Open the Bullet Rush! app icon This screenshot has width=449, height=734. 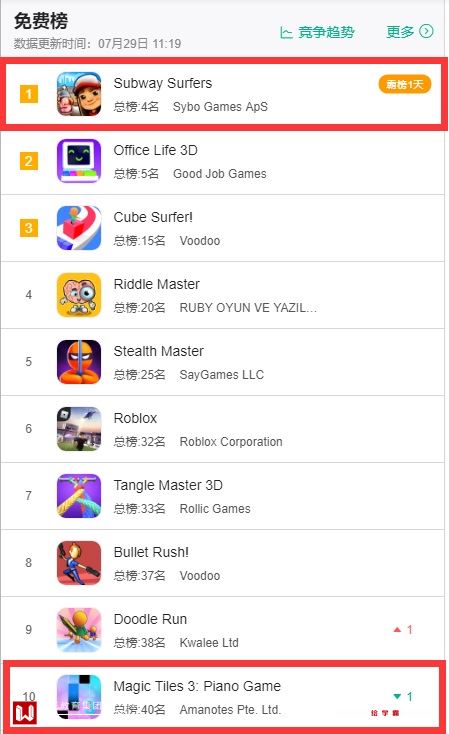79,563
